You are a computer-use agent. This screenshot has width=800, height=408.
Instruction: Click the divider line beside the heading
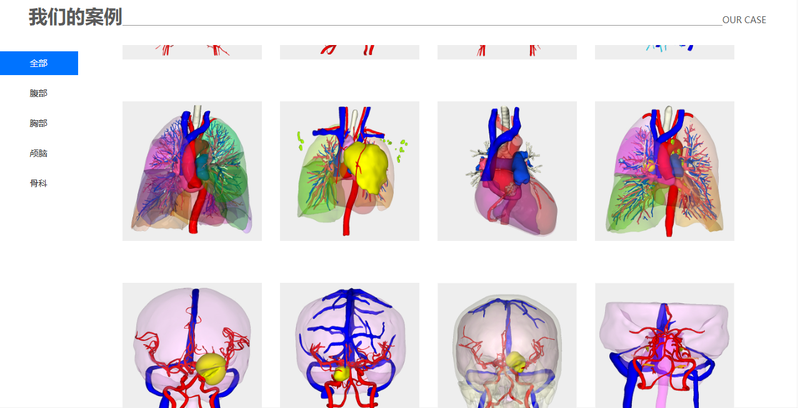click(x=422, y=25)
